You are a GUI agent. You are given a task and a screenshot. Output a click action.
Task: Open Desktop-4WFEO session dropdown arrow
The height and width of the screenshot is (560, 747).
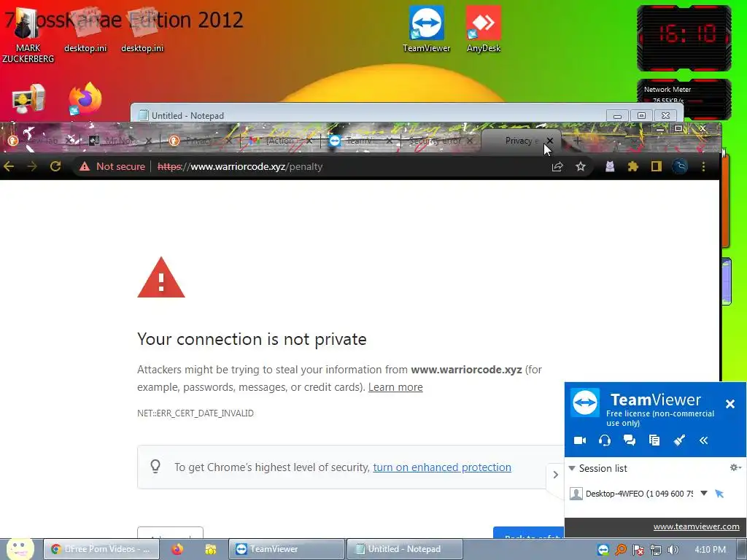tap(704, 493)
